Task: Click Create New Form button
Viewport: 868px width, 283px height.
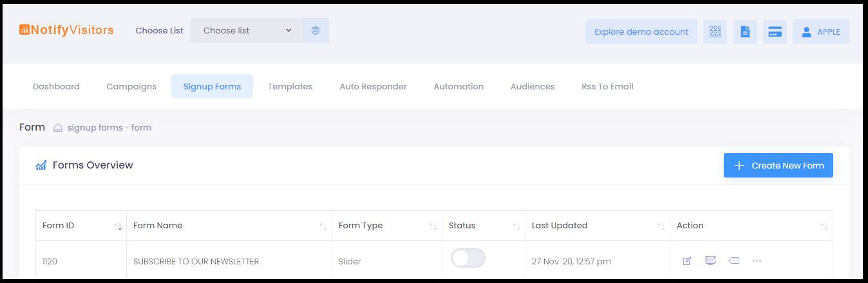Action: point(778,165)
